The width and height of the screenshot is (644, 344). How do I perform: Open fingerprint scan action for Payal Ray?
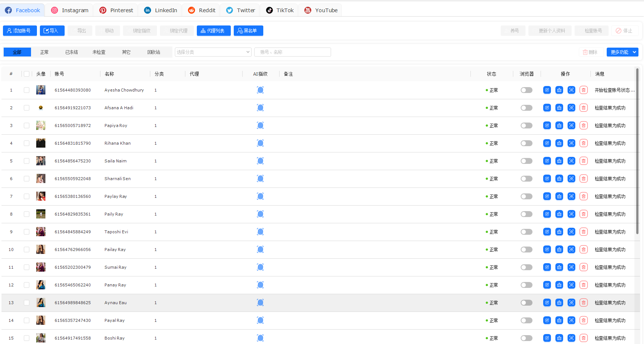point(571,320)
